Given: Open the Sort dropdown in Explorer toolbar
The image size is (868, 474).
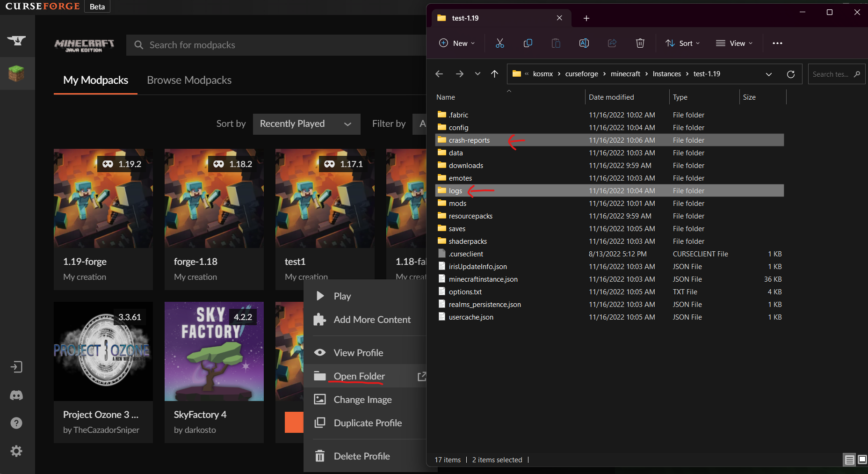Looking at the screenshot, I should pos(683,43).
